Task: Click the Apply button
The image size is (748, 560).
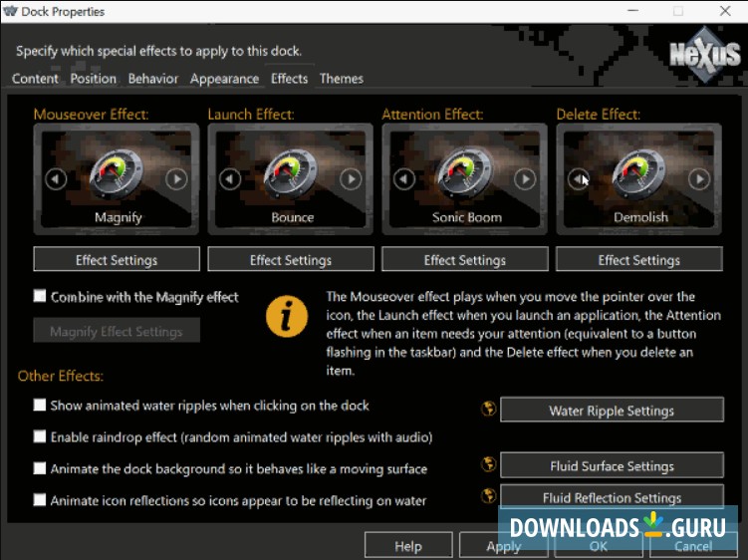Action: pos(503,545)
